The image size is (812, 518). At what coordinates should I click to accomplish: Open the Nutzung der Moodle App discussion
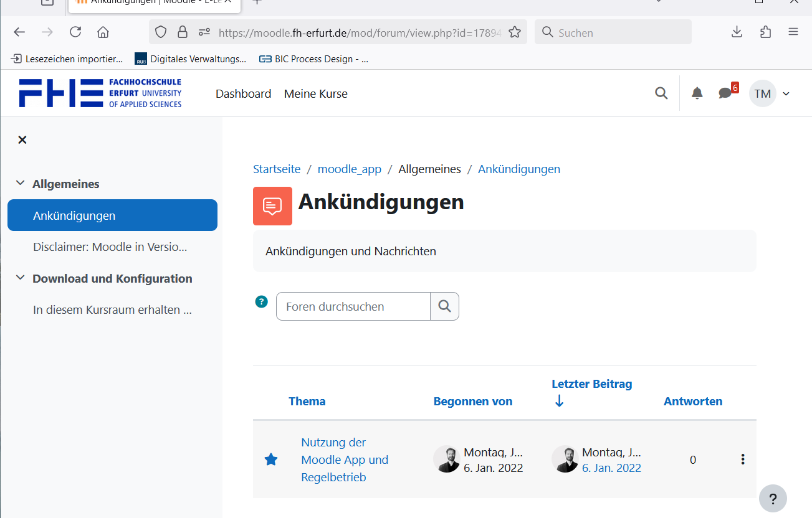tap(344, 459)
